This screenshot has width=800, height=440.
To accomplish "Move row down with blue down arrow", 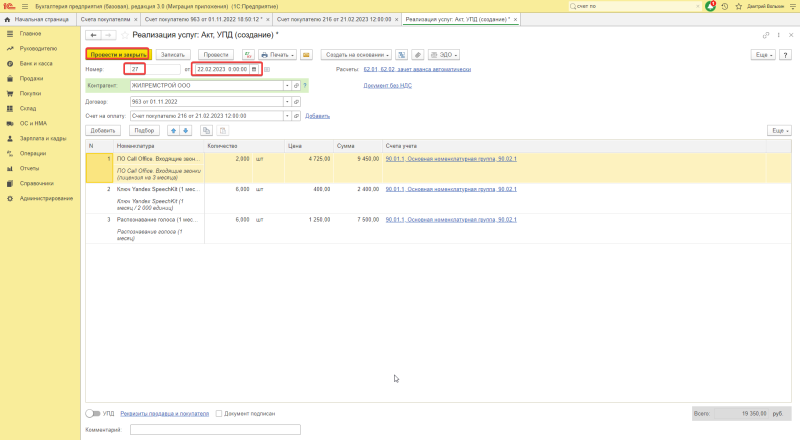I will 186,131.
